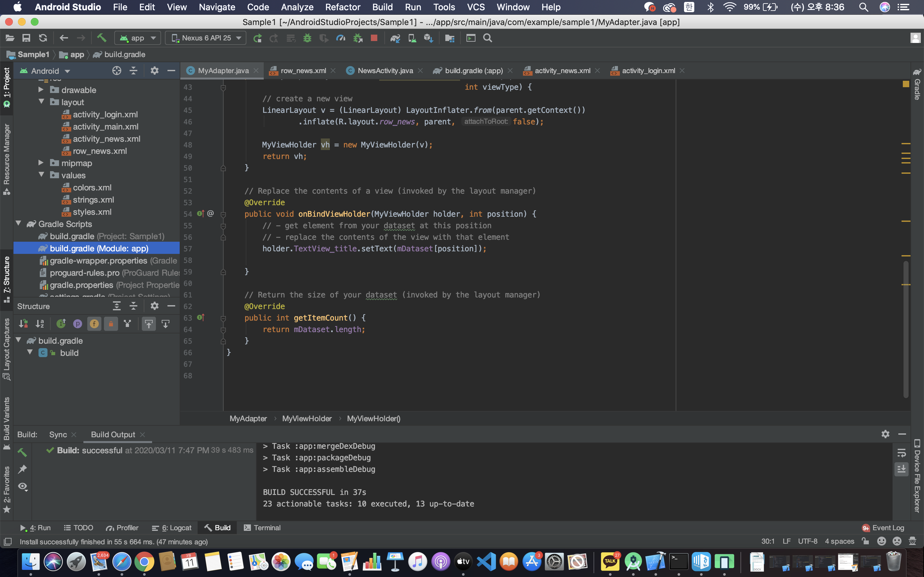This screenshot has width=924, height=577.
Task: Click the yellow warning marker at top of error stripe
Action: tap(906, 84)
